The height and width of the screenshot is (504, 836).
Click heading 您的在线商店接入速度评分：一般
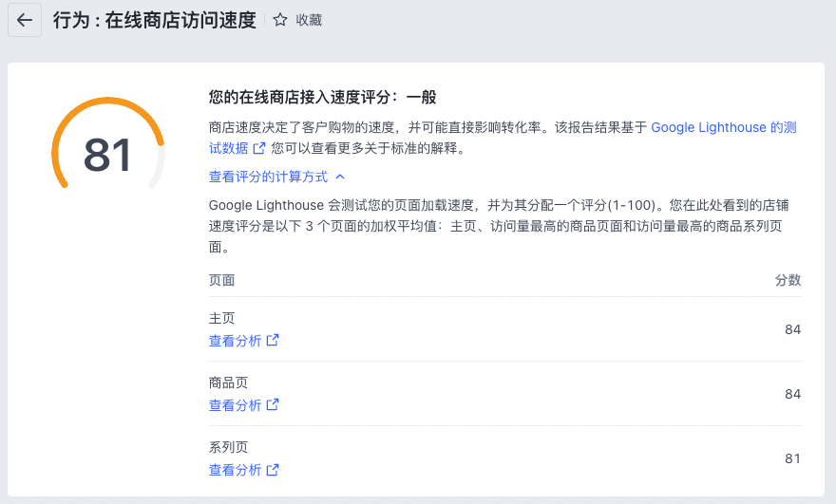(323, 97)
